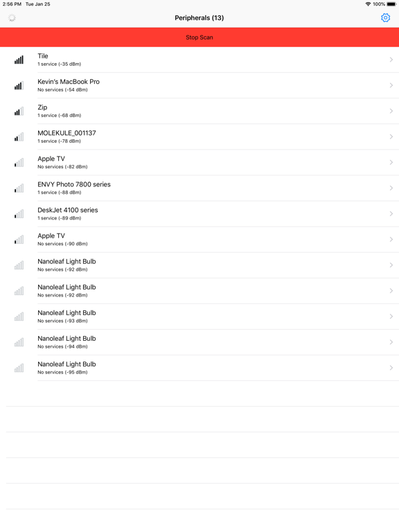Tap the DeskJet 4100 signal bars icon
399x532 pixels.
pos(19,214)
